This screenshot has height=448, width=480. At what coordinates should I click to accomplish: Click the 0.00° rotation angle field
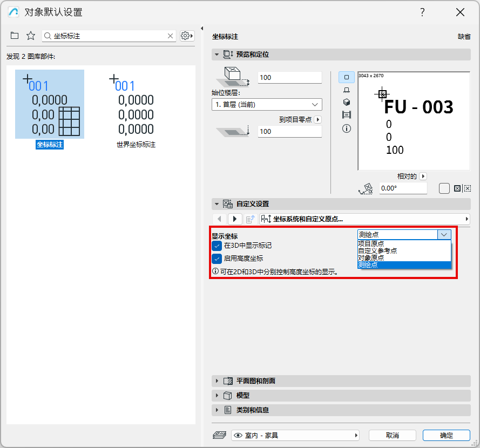click(x=403, y=188)
